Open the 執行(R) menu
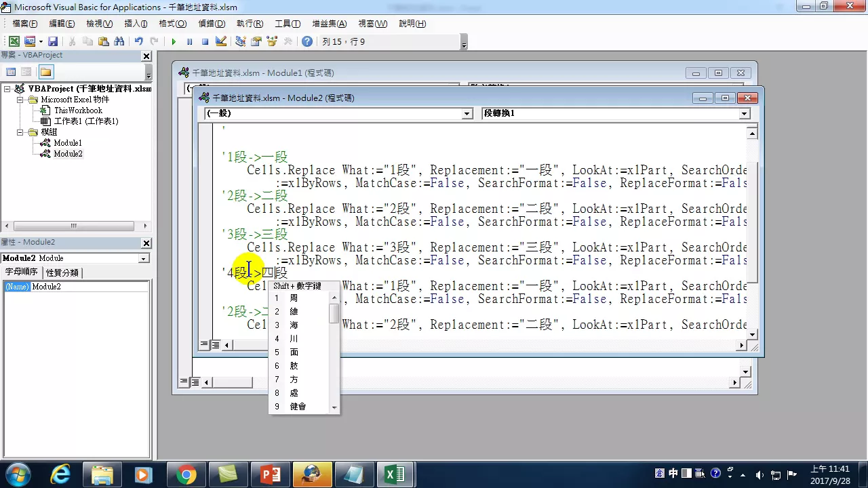The height and width of the screenshot is (488, 868). [x=250, y=24]
